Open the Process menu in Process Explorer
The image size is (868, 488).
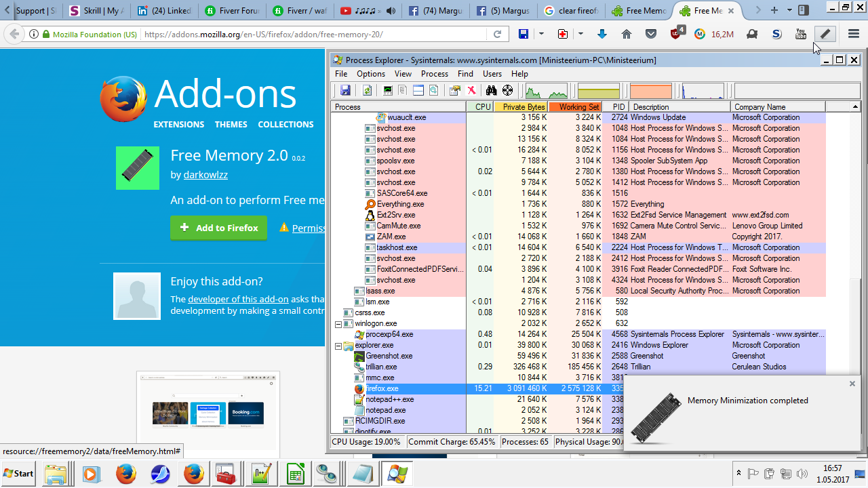435,74
